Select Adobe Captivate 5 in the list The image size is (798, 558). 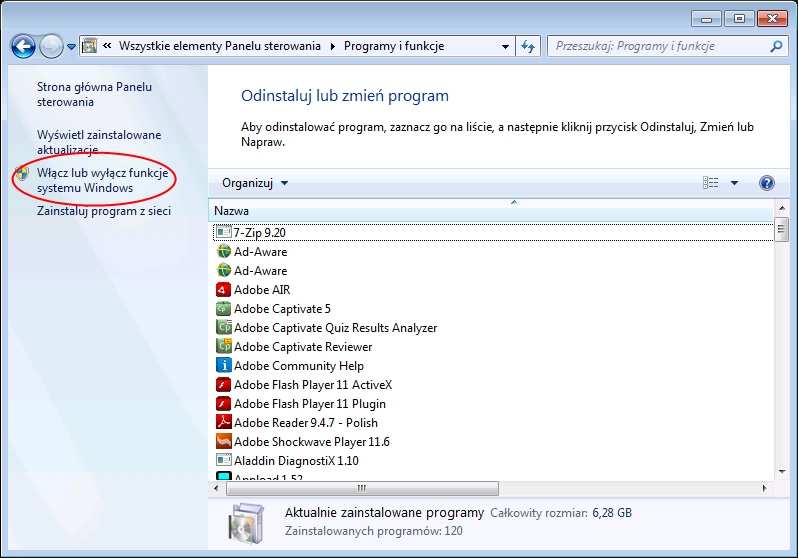(282, 309)
